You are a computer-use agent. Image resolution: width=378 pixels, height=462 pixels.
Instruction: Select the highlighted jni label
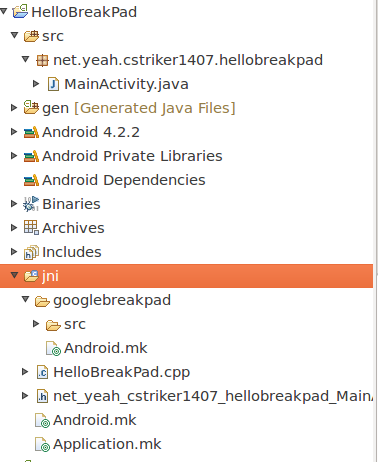50,276
